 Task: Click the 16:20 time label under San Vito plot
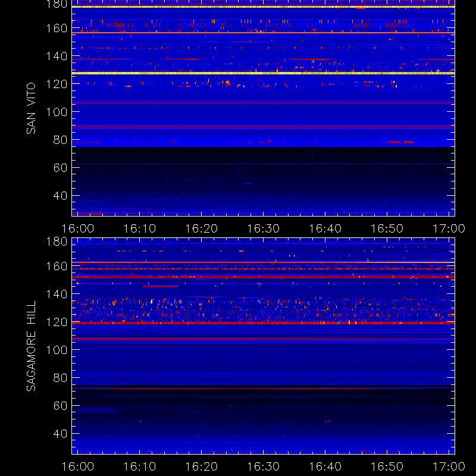coord(202,228)
